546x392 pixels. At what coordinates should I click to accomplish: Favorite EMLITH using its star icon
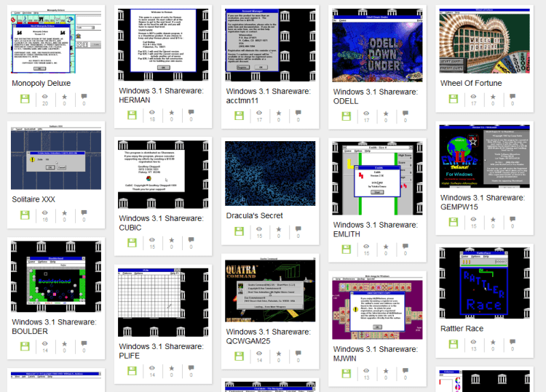coord(386,247)
